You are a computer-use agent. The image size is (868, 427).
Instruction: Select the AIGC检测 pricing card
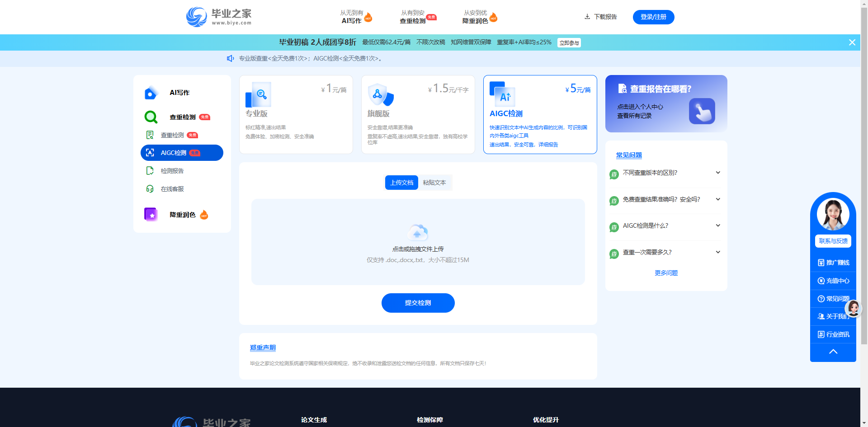tap(540, 114)
